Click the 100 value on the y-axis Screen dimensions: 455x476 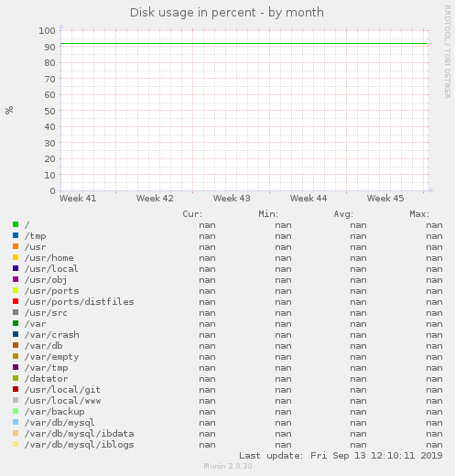click(47, 30)
